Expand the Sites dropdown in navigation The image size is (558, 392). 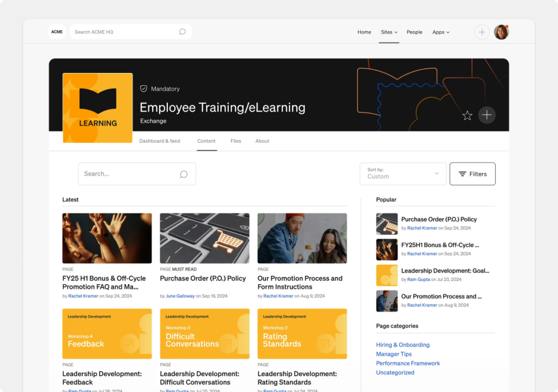click(x=389, y=32)
